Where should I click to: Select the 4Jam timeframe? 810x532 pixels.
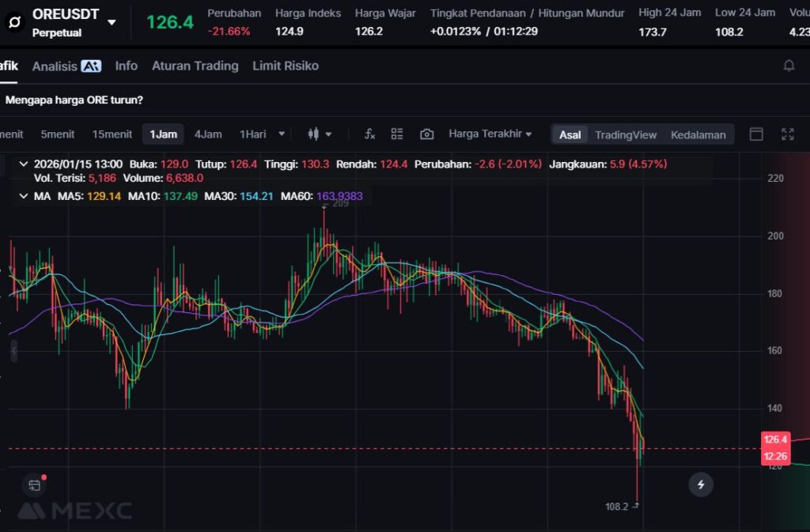(208, 134)
